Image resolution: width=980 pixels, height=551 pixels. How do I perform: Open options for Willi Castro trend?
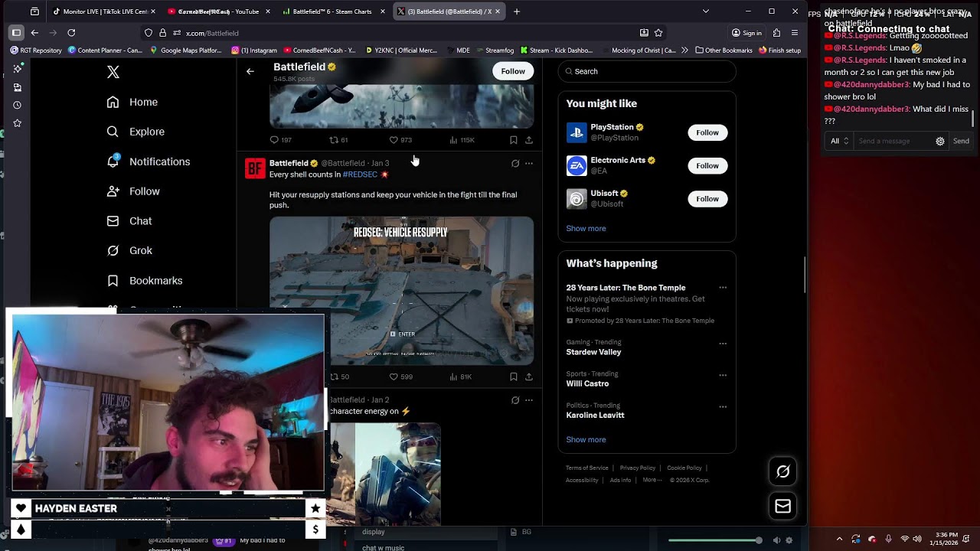pos(723,375)
